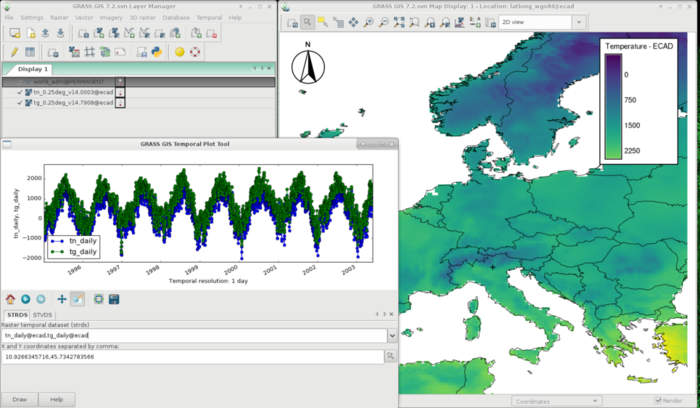Viewport: 700px width, 408px height.
Task: Save workspace with download arrow icon
Action: click(60, 33)
